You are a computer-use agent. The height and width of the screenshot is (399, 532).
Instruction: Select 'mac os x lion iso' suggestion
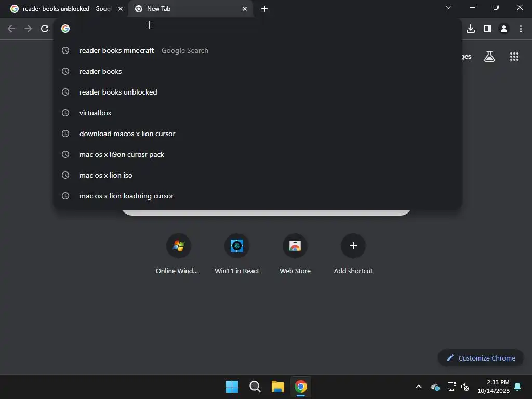[258, 175]
